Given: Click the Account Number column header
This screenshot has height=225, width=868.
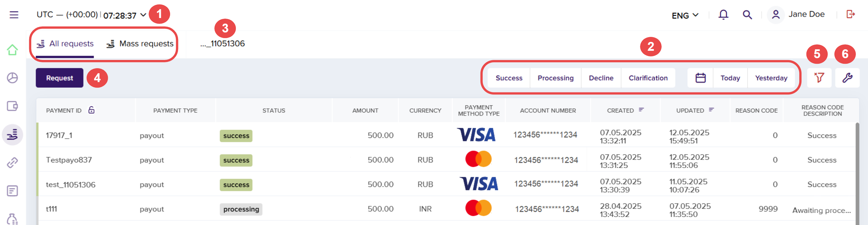Looking at the screenshot, I should tap(548, 110).
